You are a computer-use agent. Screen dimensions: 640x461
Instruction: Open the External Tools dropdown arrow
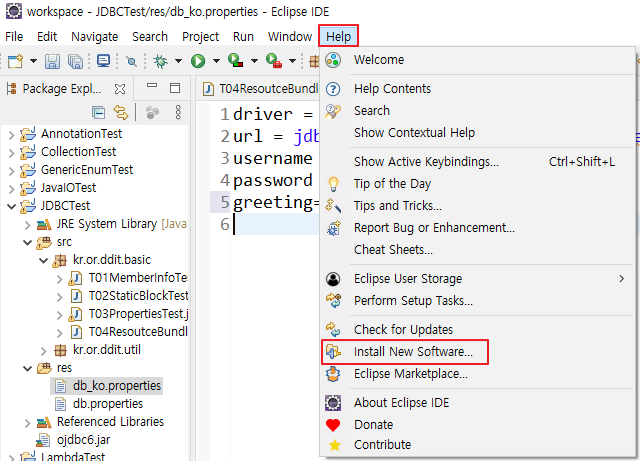point(292,61)
